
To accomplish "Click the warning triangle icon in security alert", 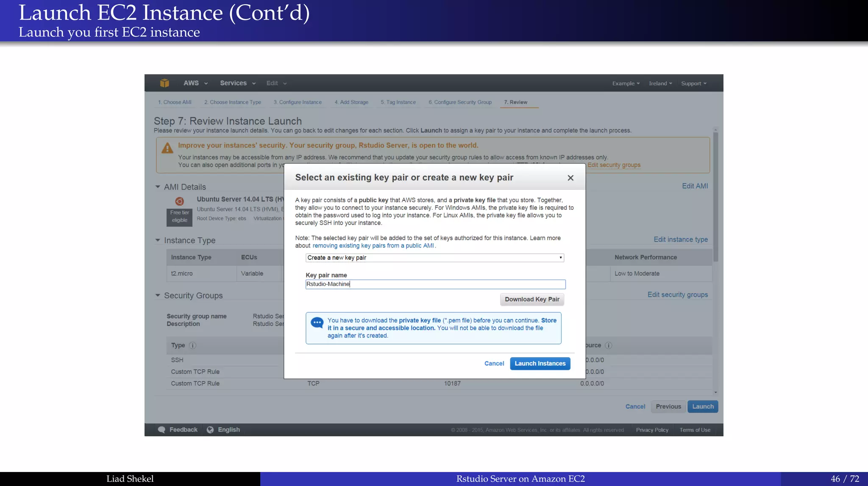I will [x=167, y=147].
